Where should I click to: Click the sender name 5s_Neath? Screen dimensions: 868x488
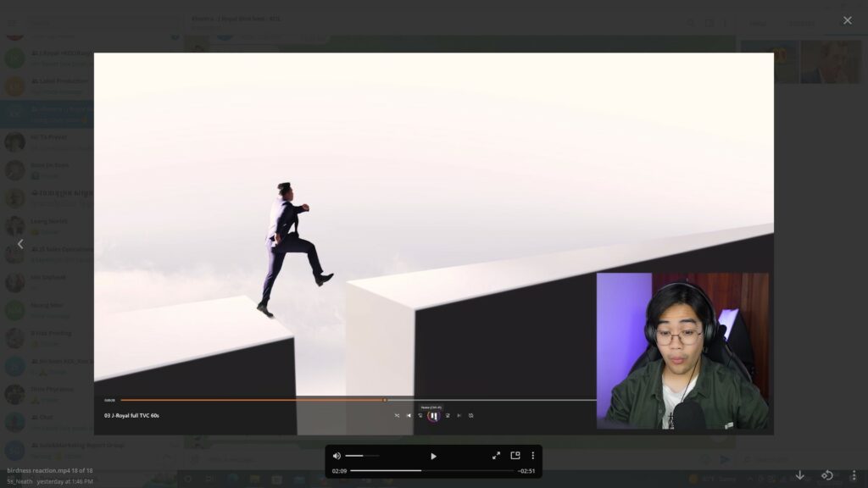pos(19,480)
